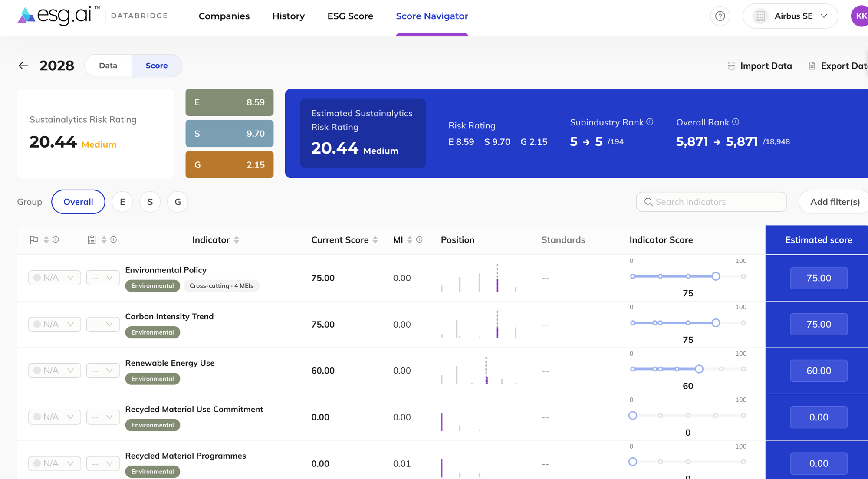Click the clipboard column header icon

(x=92, y=239)
